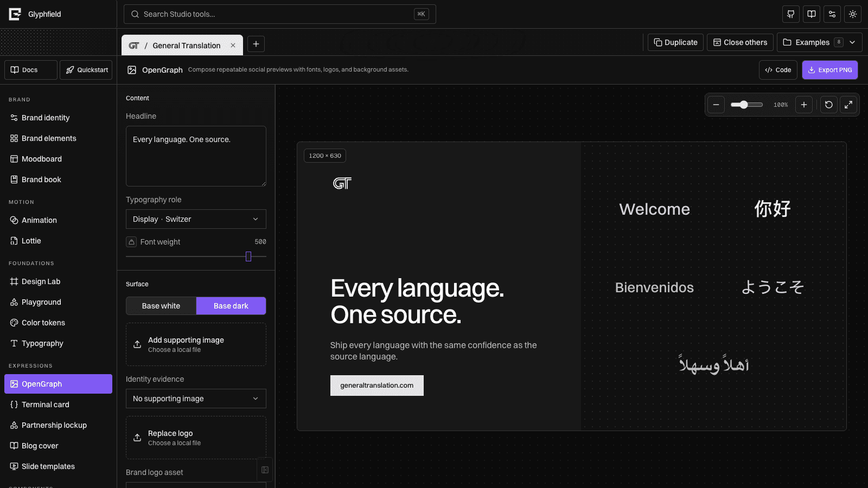Open Identity evidence dropdown
The width and height of the screenshot is (868, 488).
196,399
